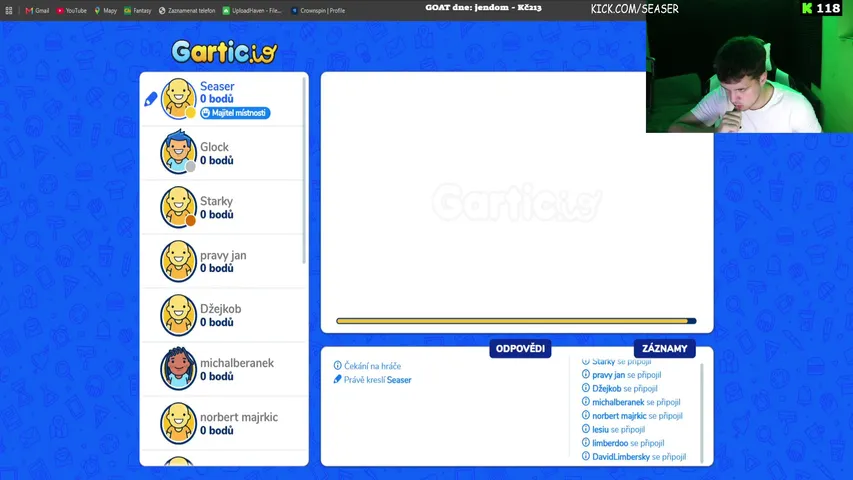This screenshot has height=480, width=853.
Task: Click Džejkob in the join log
Action: [x=607, y=389]
